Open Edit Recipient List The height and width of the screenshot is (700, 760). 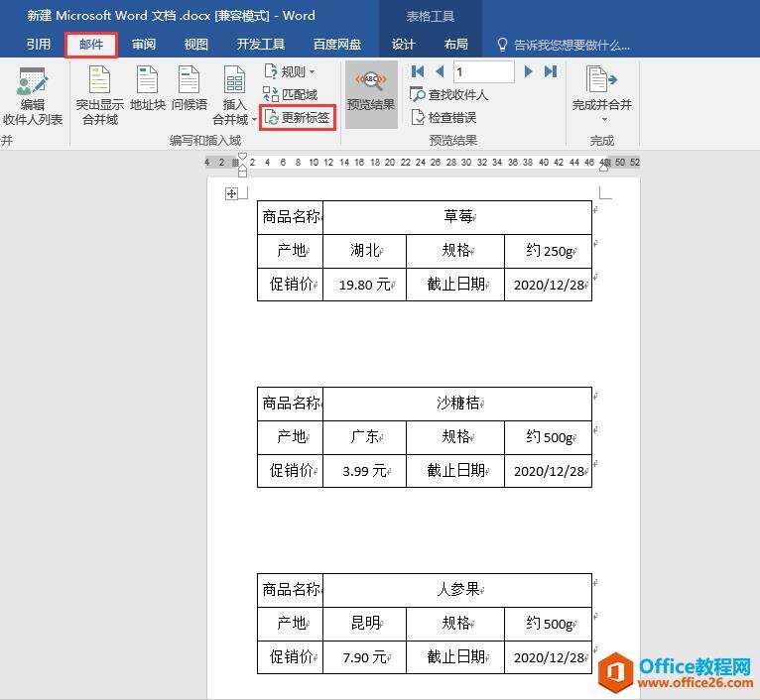pos(33,97)
